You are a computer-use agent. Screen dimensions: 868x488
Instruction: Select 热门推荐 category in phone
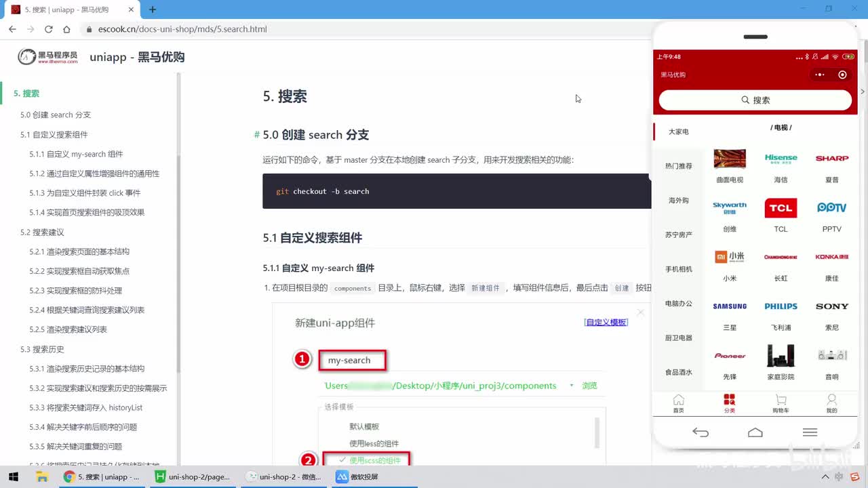(678, 166)
